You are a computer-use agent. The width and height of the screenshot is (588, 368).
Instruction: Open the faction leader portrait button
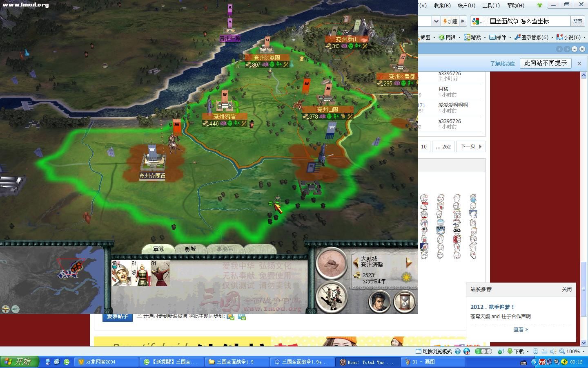[x=380, y=302]
